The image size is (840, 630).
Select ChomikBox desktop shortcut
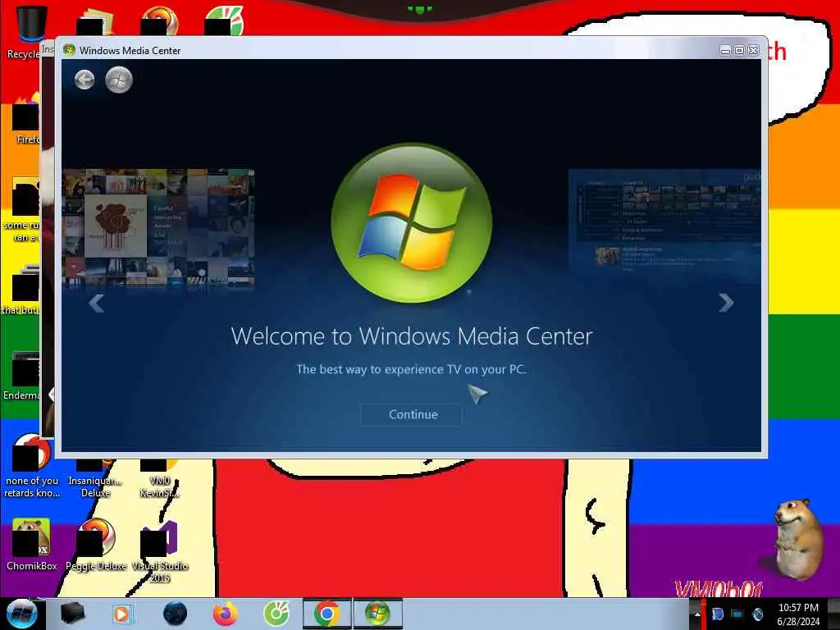31,545
